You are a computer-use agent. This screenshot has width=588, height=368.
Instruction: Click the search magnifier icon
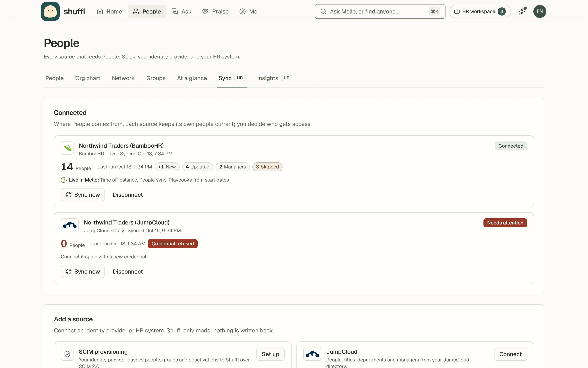(x=323, y=11)
